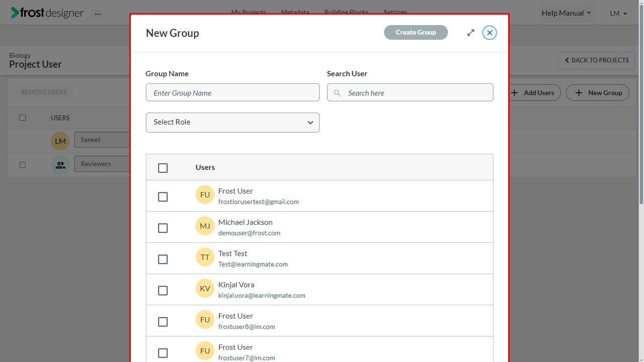Image resolution: width=644 pixels, height=362 pixels.
Task: Click the LM avatar beside Saneet
Action: 60,141
